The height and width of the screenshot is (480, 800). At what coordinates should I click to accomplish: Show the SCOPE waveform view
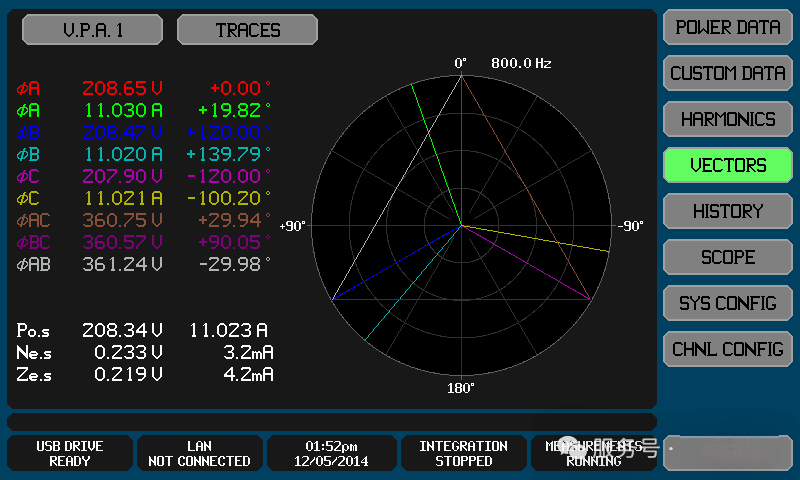click(x=727, y=258)
